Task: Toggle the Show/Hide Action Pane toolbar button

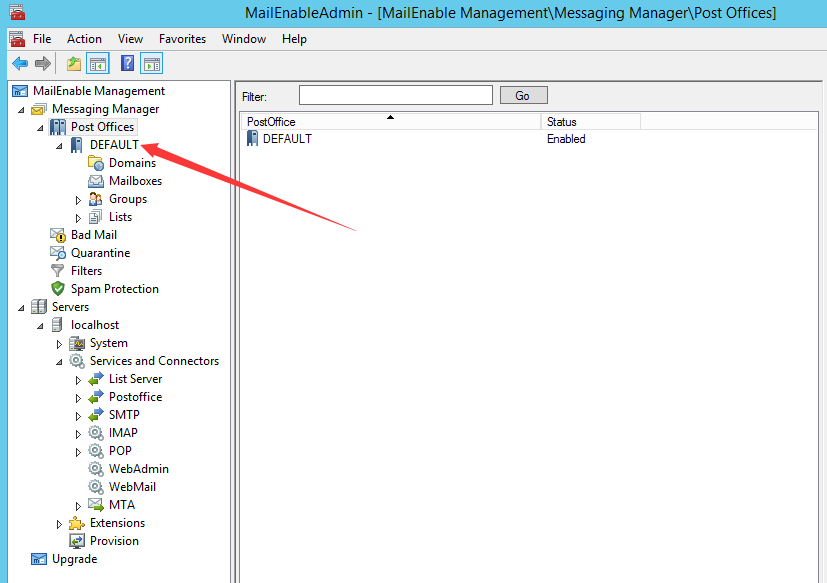Action: click(x=151, y=64)
